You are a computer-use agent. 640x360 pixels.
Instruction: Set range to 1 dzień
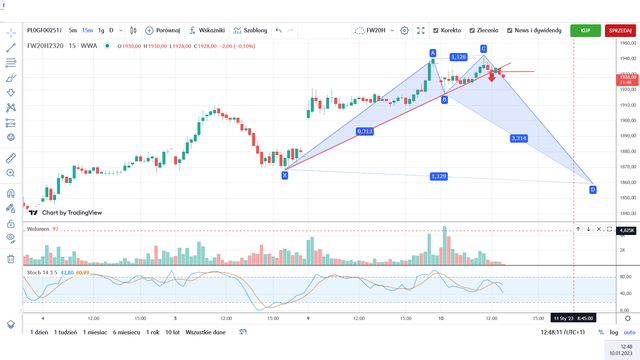click(39, 332)
